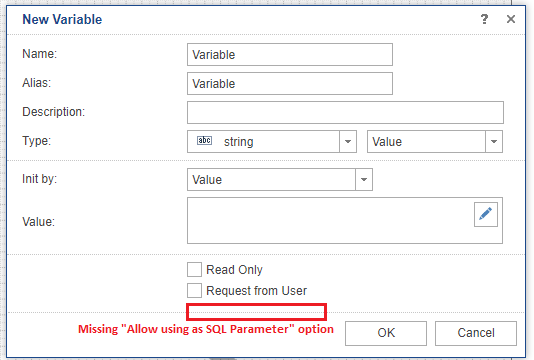
Task: Click the string type combo box text
Action: [238, 142]
